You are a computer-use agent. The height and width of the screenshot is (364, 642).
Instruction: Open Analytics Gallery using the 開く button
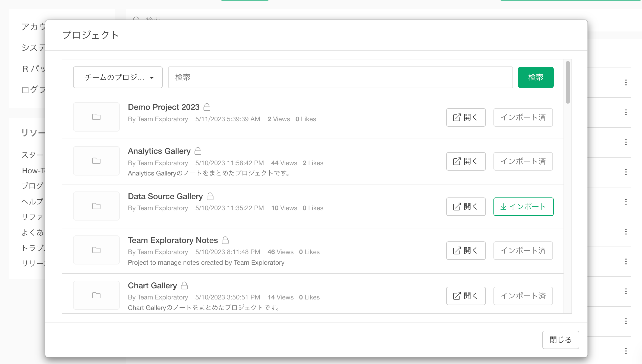coord(466,161)
